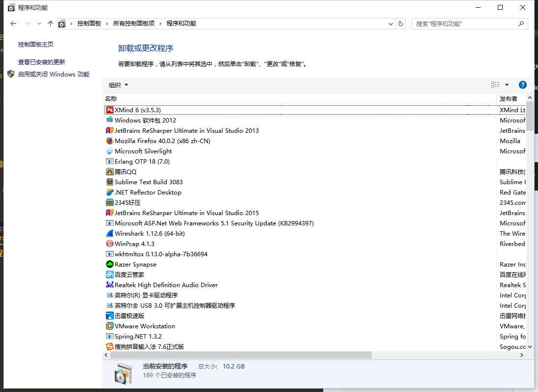Viewport: 538px width, 392px height.
Task: Click the Windows 软件包 2012 icon
Action: tap(109, 120)
